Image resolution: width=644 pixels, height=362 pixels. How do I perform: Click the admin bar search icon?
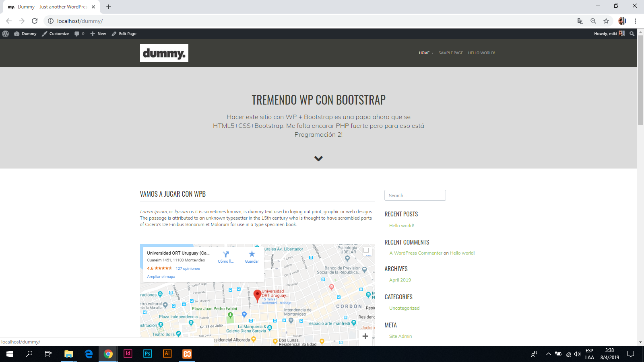tap(632, 34)
